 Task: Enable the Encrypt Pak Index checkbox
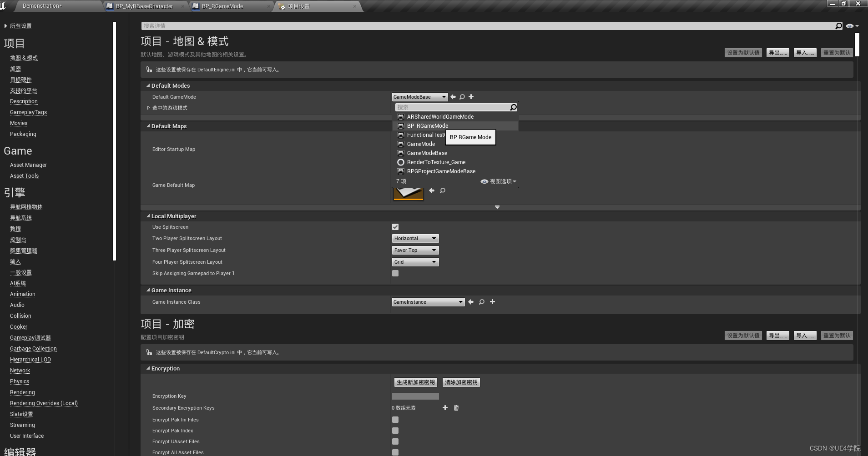click(x=395, y=431)
